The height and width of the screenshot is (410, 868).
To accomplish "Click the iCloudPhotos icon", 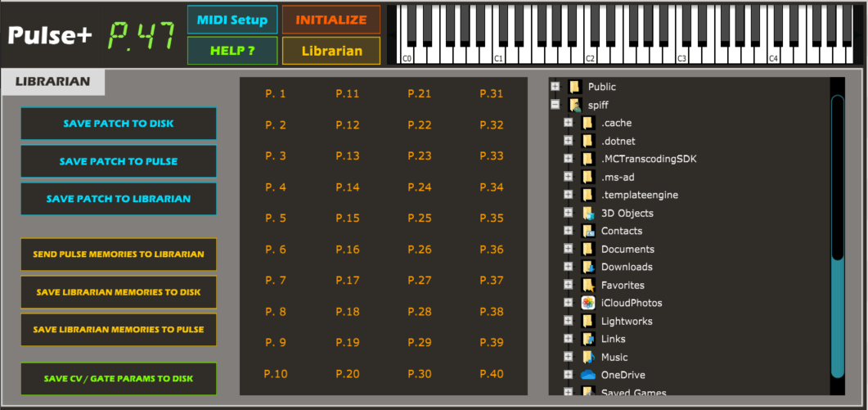I will tap(587, 303).
